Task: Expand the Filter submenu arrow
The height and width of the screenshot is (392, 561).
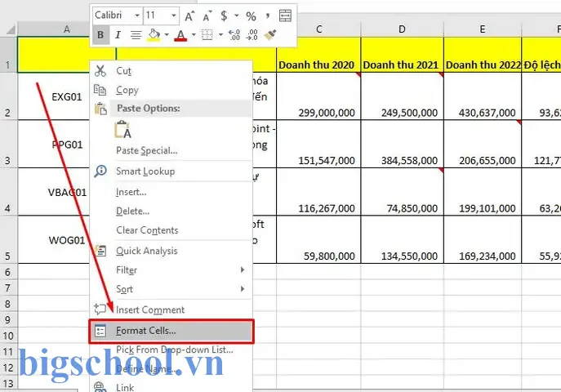Action: click(243, 269)
